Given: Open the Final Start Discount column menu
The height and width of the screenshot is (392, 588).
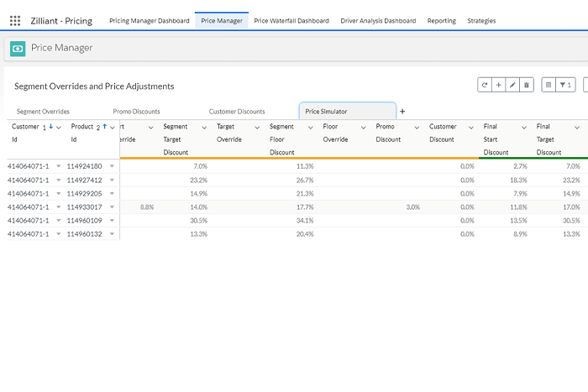Looking at the screenshot, I should pos(524,127).
